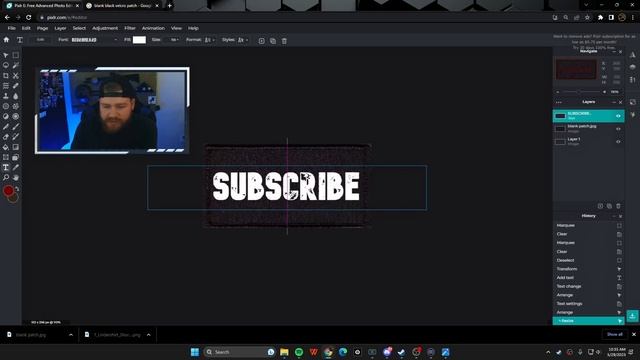Select the Dodge/Burn tool
Screen dimensions: 640x360
point(6,116)
